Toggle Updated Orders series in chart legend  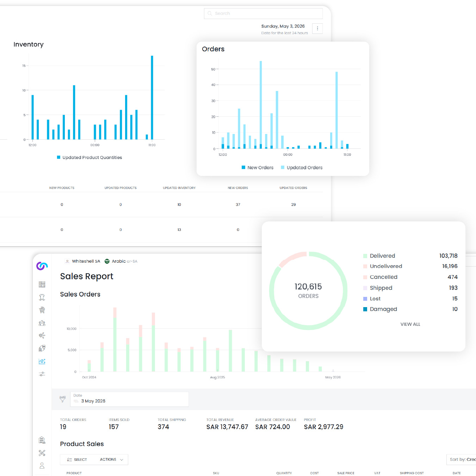tap(302, 167)
